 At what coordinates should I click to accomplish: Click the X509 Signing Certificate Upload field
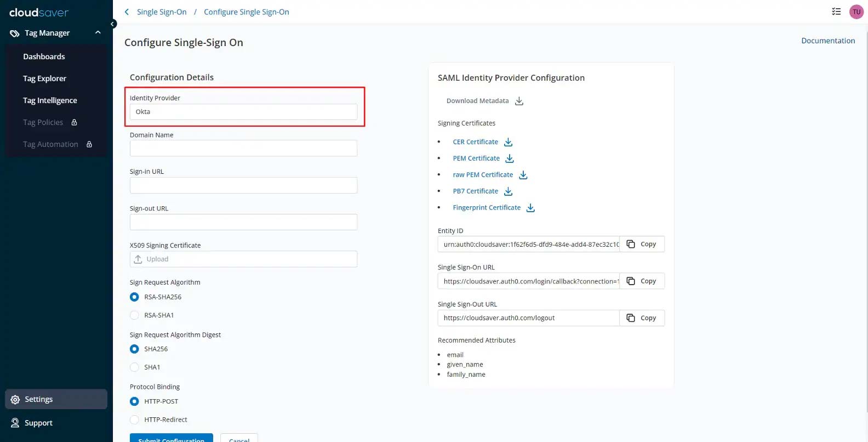click(x=243, y=259)
